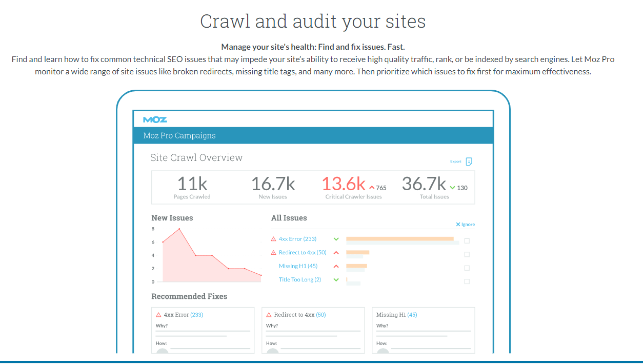Screen dimensions: 643x364
Task: Click red up arrow next to 765
Action: pos(372,188)
